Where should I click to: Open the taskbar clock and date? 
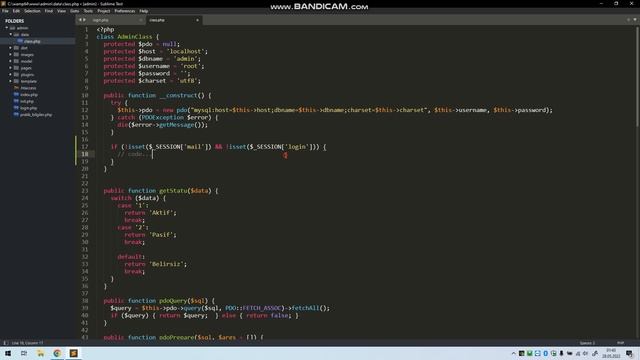pyautogui.click(x=611, y=353)
